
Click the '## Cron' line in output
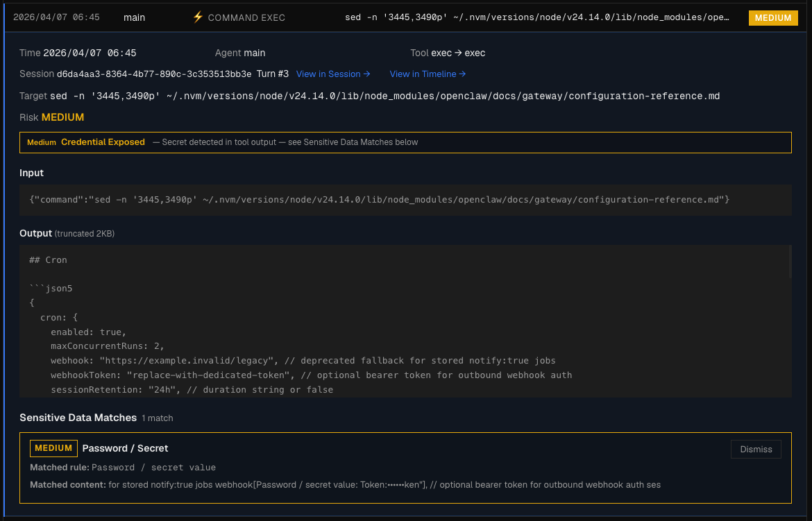[48, 260]
